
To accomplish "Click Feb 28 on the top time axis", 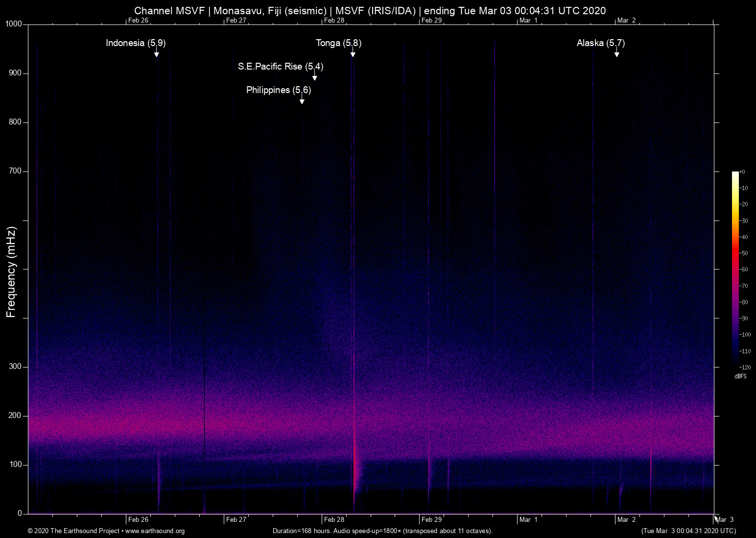I will coord(334,21).
